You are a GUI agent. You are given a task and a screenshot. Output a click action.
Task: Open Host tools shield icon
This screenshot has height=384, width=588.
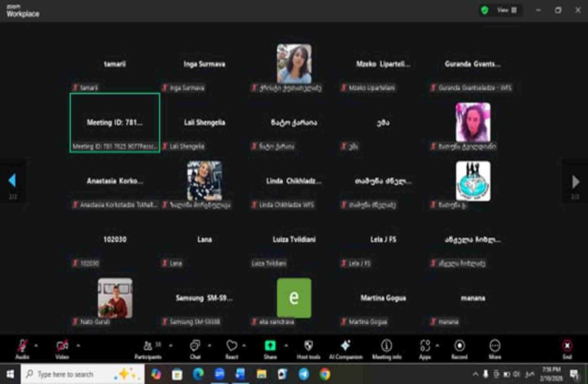coord(308,347)
